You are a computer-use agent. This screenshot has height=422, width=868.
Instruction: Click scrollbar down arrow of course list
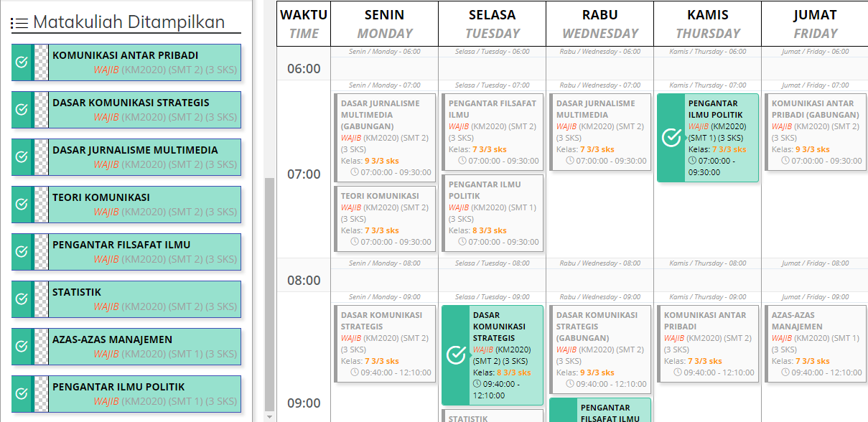click(269, 417)
